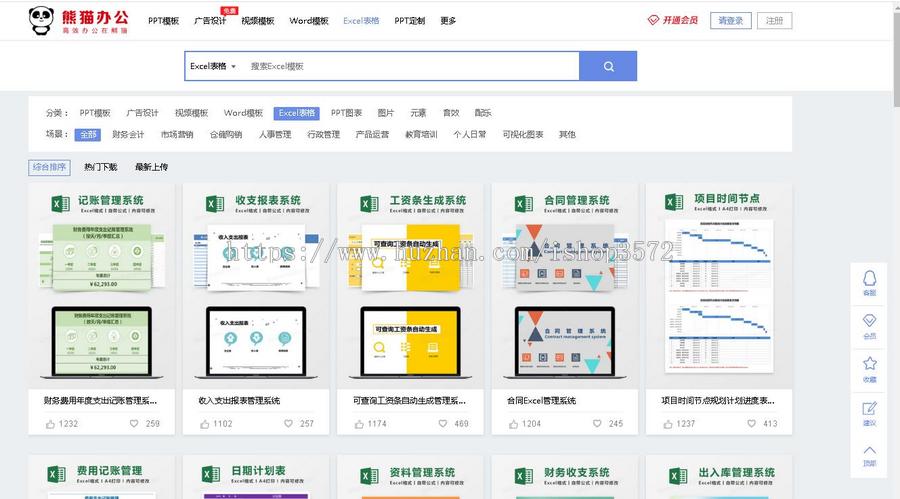Filter by 人事管理 scene

(x=275, y=134)
